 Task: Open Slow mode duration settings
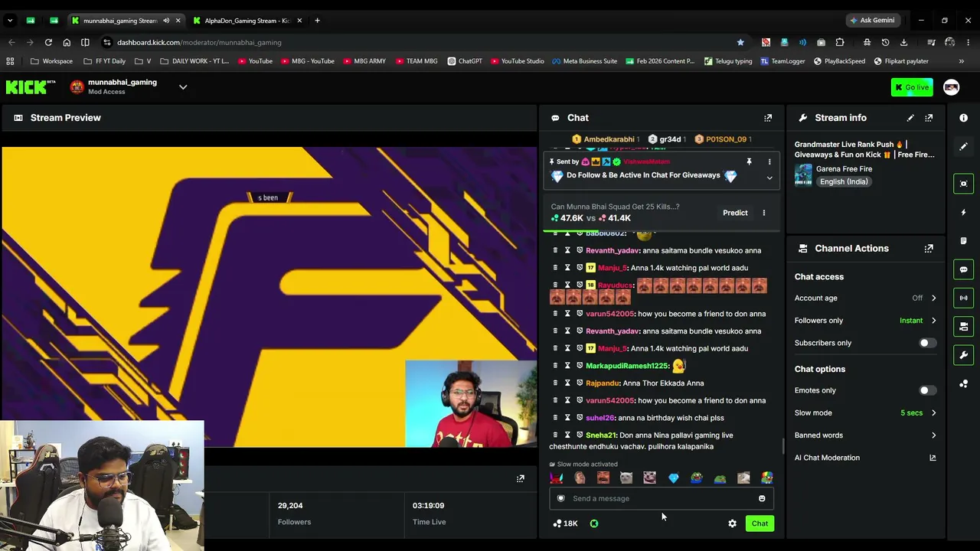[x=865, y=413]
